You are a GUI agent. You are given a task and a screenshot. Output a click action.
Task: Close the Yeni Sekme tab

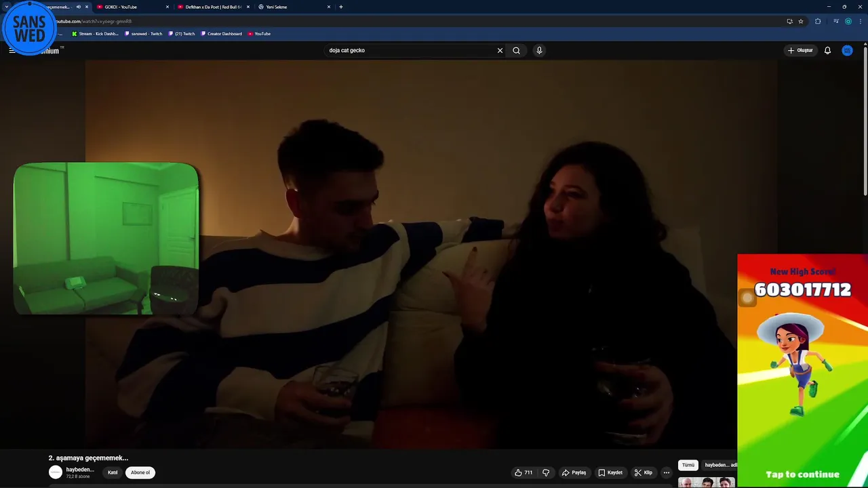[x=329, y=7]
